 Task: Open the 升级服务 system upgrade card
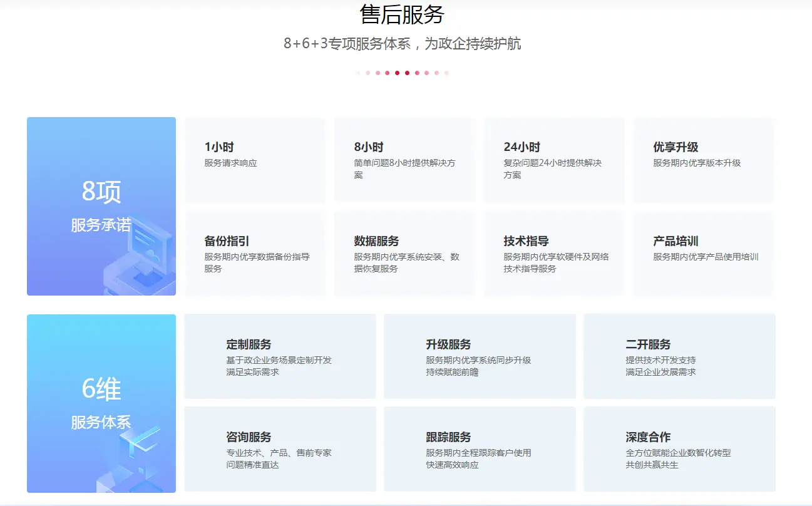tap(480, 356)
